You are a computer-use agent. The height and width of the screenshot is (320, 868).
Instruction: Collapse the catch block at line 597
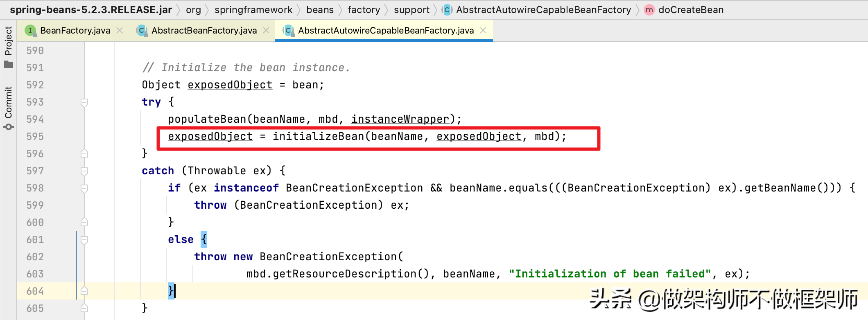coord(84,171)
